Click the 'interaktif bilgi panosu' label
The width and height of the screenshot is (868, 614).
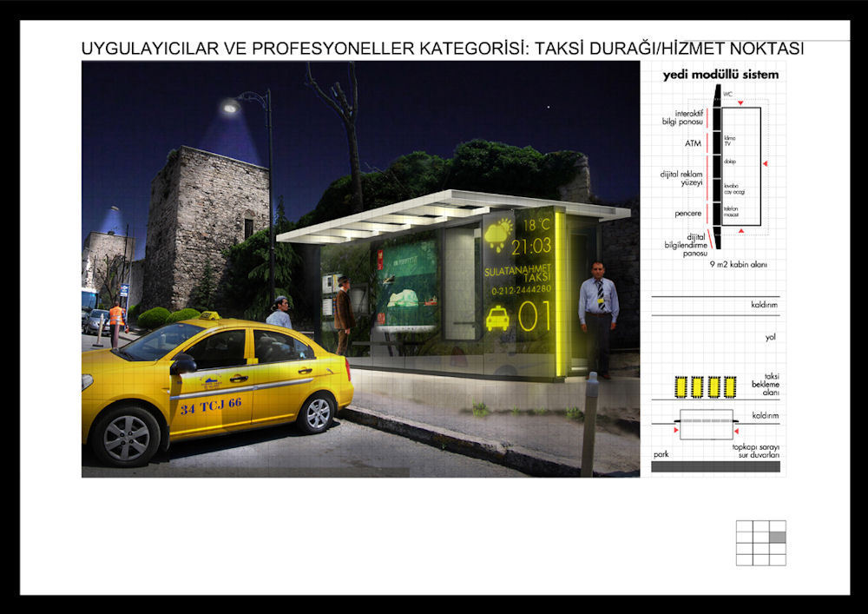[x=682, y=117]
